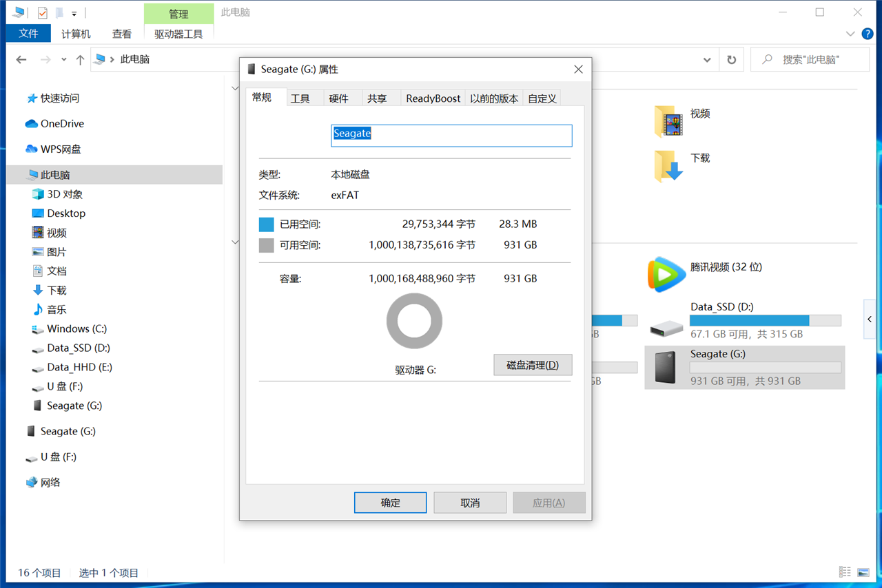Collapse the upper group in the file area
The width and height of the screenshot is (882, 588).
click(235, 89)
